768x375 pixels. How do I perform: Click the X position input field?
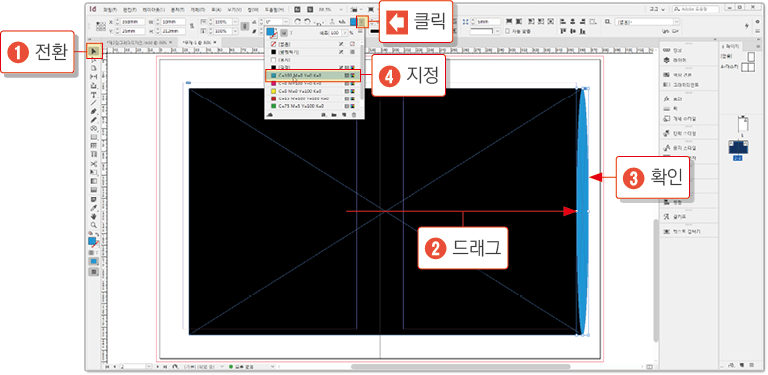point(133,22)
